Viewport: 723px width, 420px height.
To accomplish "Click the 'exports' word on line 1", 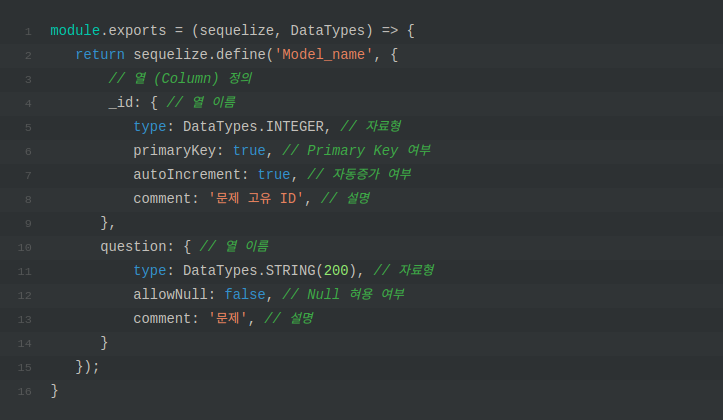I will tap(137, 31).
